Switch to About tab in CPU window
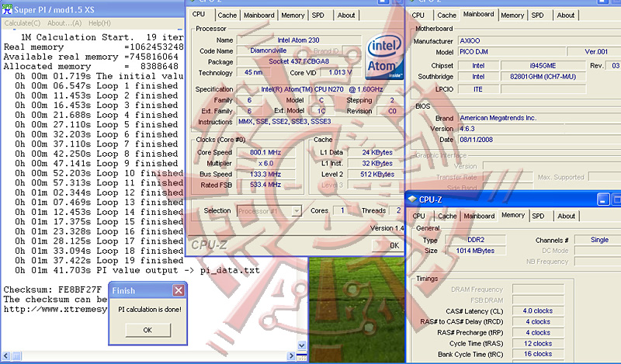 pos(346,15)
